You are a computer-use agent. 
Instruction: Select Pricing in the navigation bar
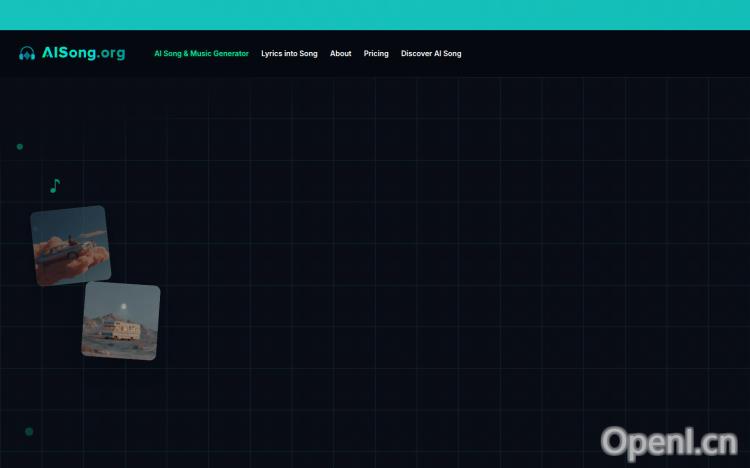click(376, 54)
